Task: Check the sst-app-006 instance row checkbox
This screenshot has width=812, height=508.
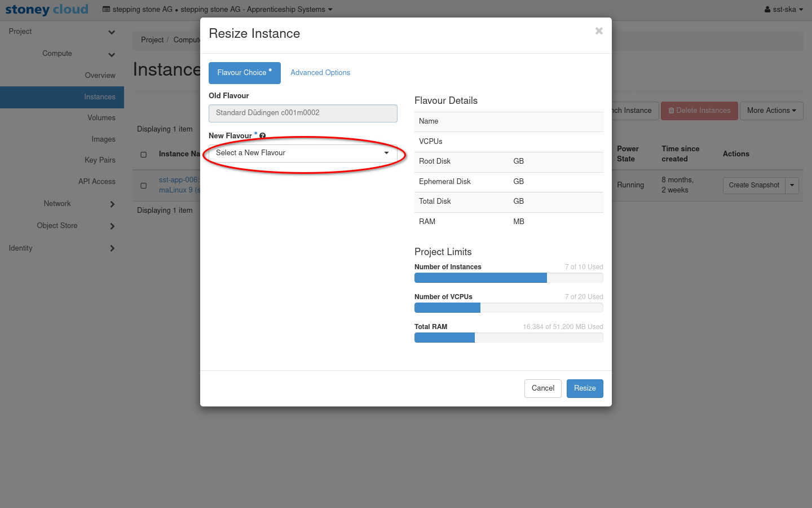Action: (143, 186)
